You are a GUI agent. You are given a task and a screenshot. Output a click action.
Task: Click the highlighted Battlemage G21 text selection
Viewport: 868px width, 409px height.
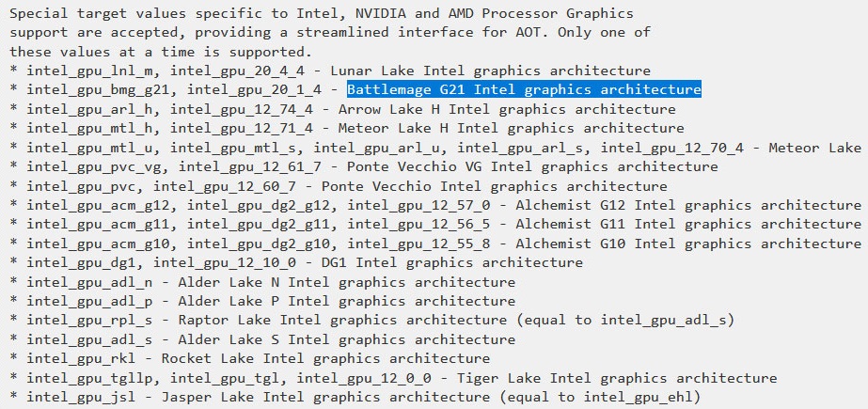click(x=524, y=89)
